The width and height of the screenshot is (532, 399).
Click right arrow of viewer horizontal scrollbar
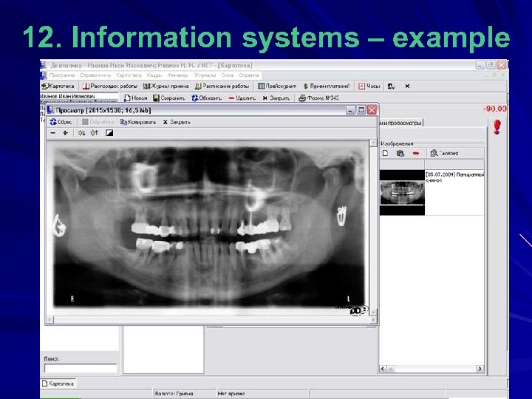373,320
